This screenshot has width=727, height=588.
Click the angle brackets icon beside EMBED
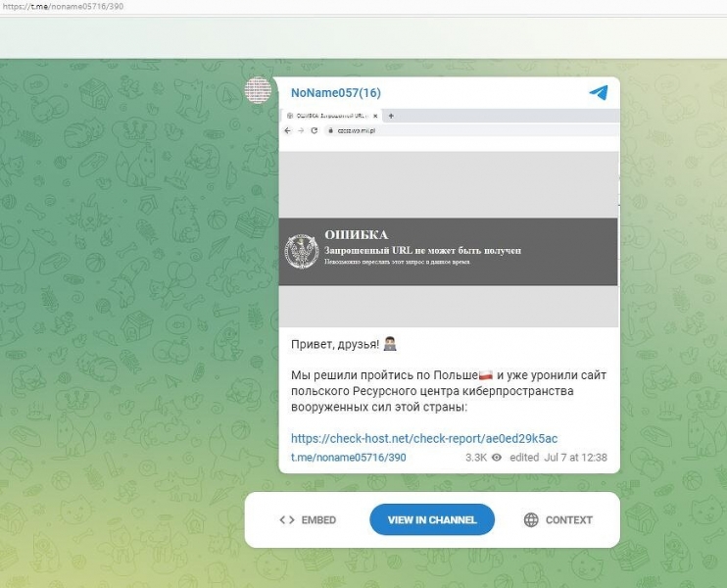pyautogui.click(x=286, y=519)
